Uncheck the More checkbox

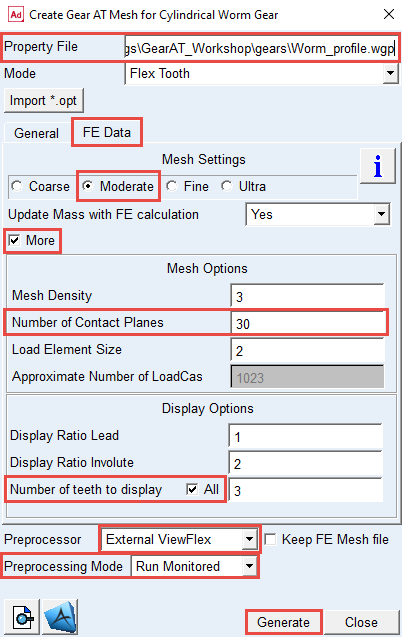[x=15, y=240]
